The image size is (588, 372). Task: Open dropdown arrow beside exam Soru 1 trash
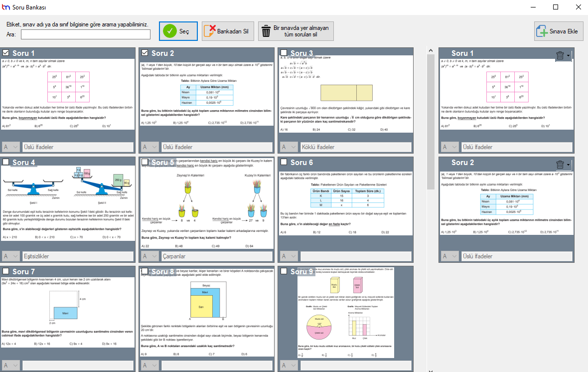(x=569, y=55)
